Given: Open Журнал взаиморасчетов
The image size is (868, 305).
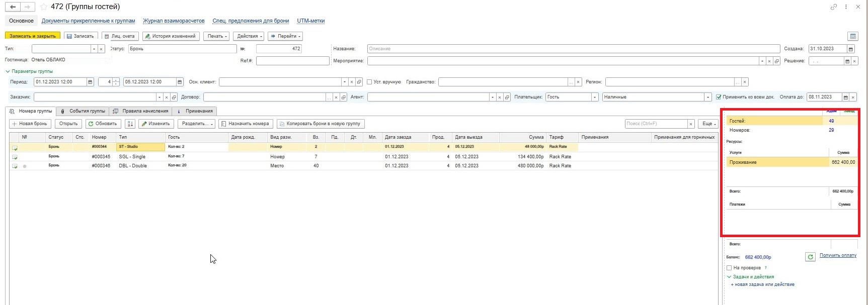Looking at the screenshot, I should tap(174, 21).
